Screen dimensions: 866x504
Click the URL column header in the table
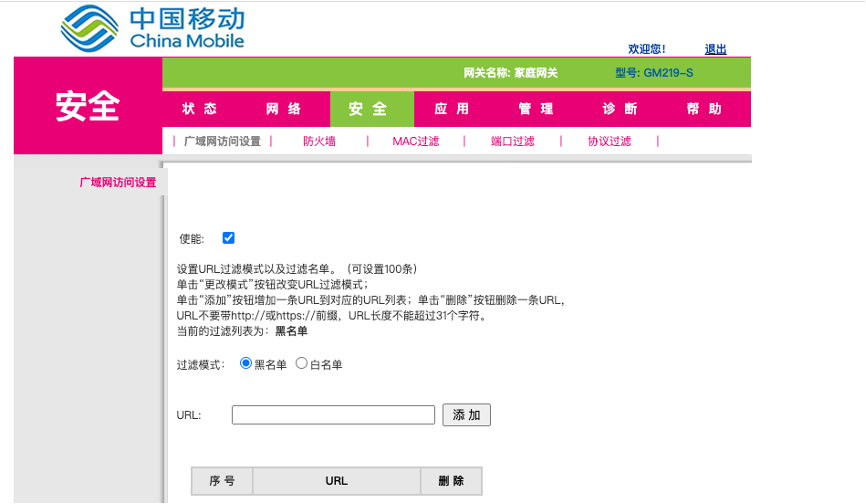click(x=336, y=481)
